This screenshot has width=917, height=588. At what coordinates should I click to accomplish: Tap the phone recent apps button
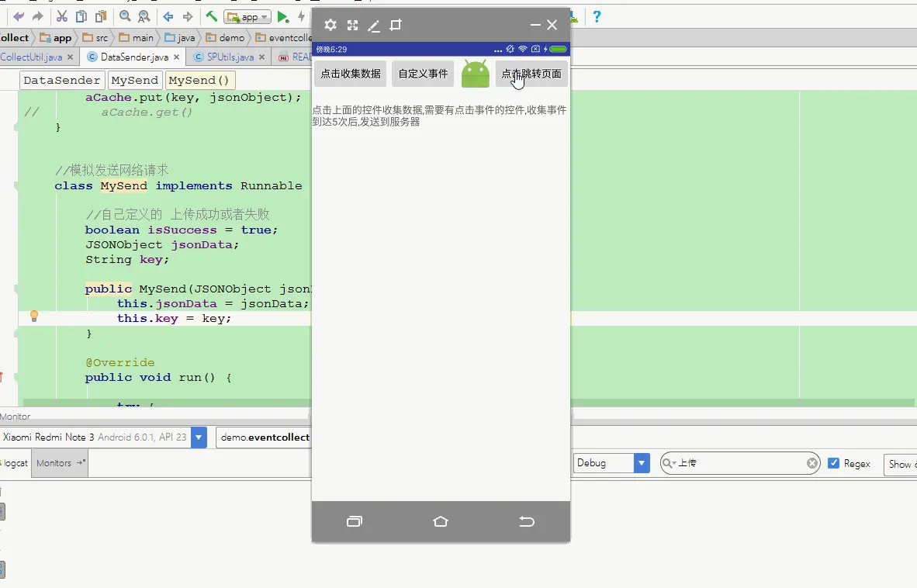355,521
